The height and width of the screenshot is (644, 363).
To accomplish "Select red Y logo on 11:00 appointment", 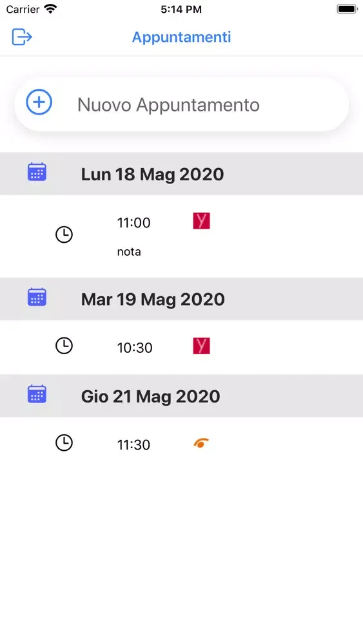I will click(x=201, y=221).
